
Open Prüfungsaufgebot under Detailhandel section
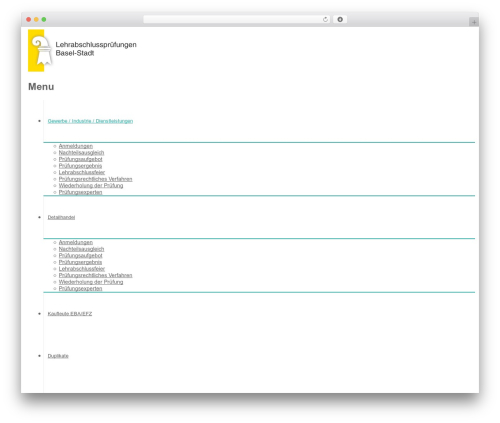tap(80, 256)
